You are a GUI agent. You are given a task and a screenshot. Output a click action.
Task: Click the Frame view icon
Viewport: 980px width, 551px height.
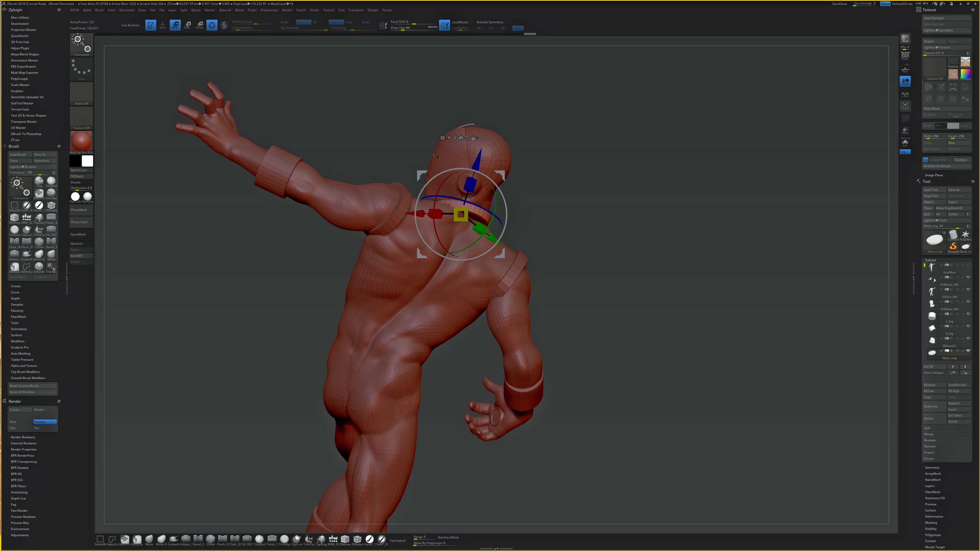point(905,106)
